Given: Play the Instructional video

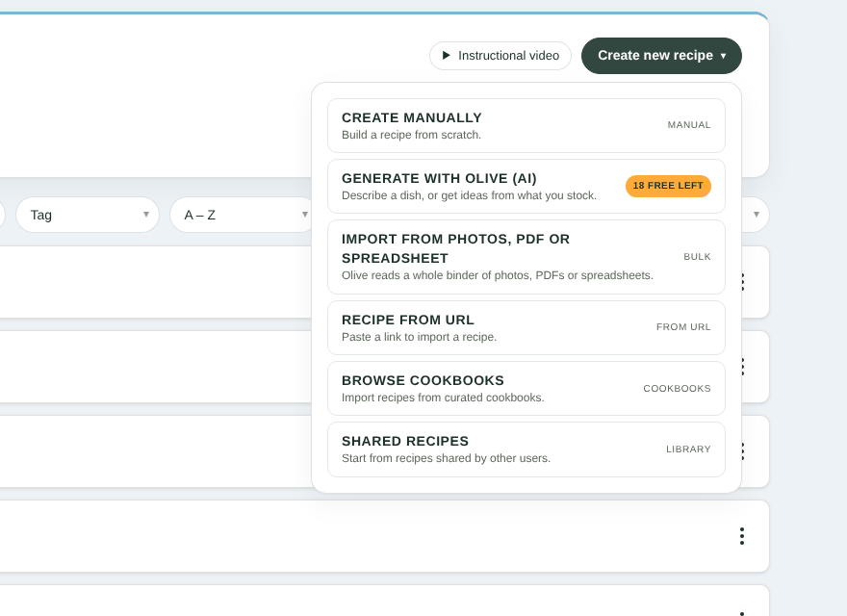Looking at the screenshot, I should coord(500,56).
